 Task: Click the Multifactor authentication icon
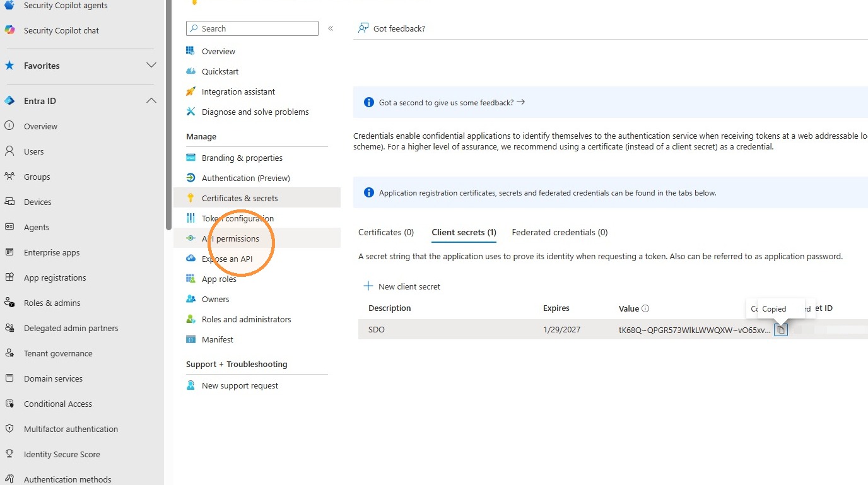tap(9, 429)
